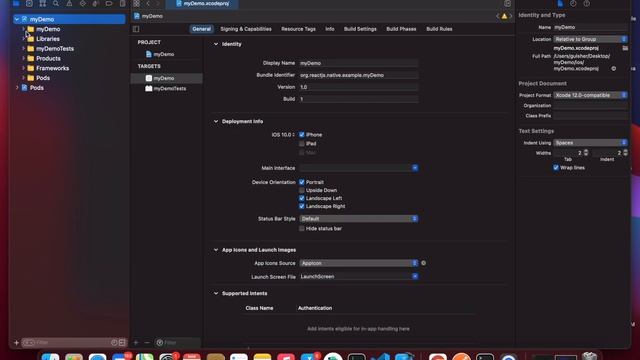This screenshot has width=640, height=360.
Task: Open the test navigator diamond icon
Action: [x=83, y=3]
